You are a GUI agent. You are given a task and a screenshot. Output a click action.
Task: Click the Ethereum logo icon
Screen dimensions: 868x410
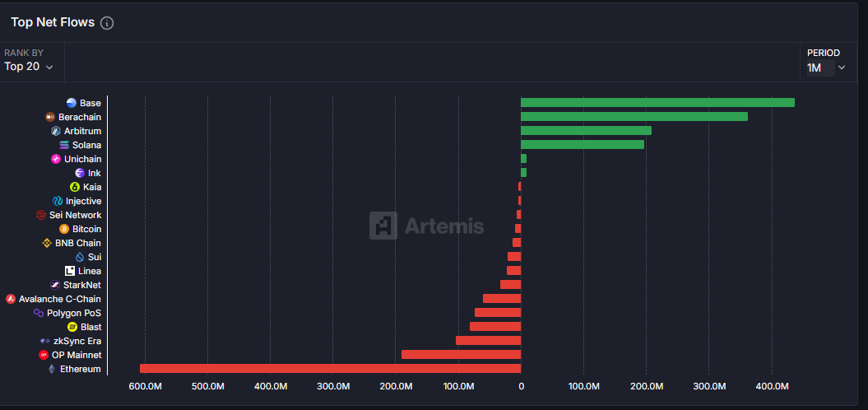coord(52,369)
